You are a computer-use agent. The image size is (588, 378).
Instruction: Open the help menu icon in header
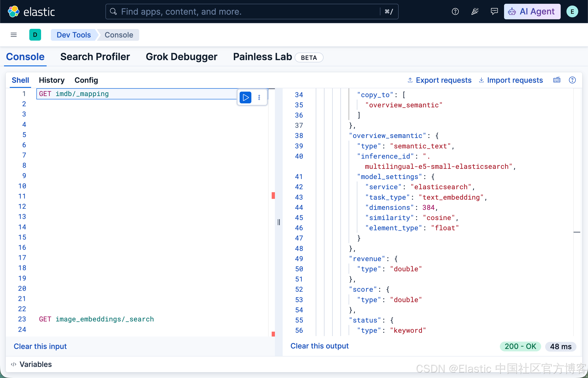pos(455,12)
